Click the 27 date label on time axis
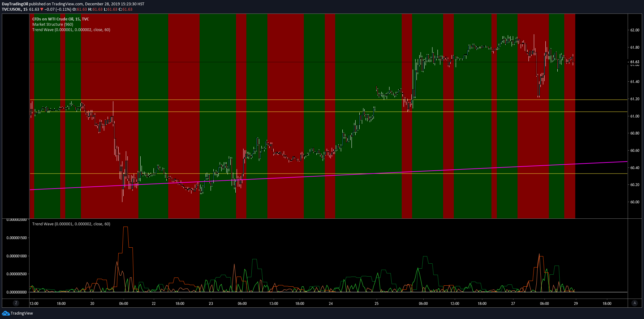Screen dimensions: 644x319 tap(513, 304)
